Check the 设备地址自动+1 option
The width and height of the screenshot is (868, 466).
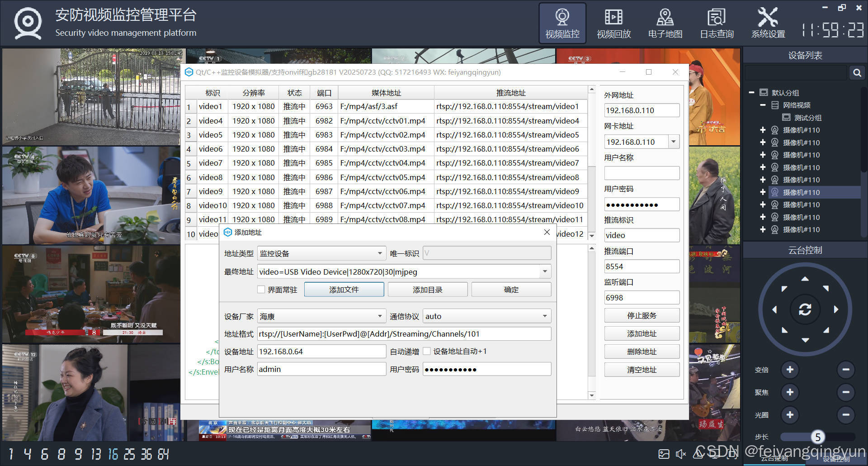[427, 351]
